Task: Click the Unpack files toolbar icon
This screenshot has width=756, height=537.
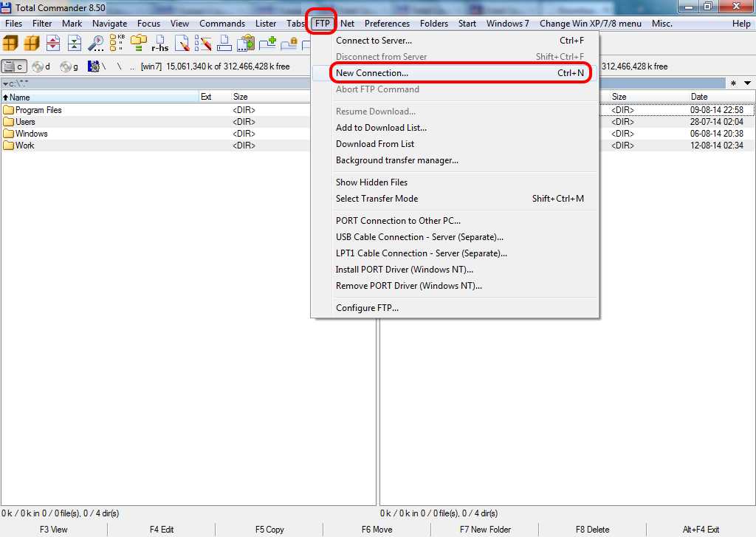Action: 32,44
